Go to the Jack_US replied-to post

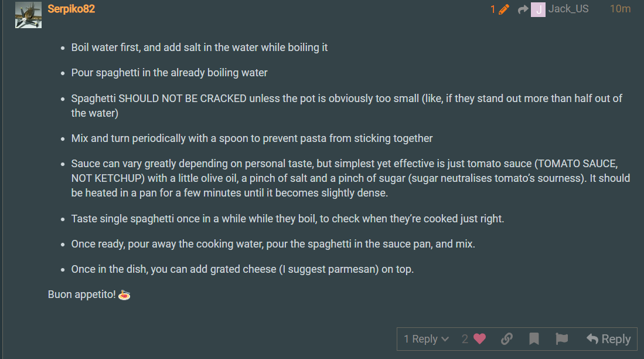[568, 9]
